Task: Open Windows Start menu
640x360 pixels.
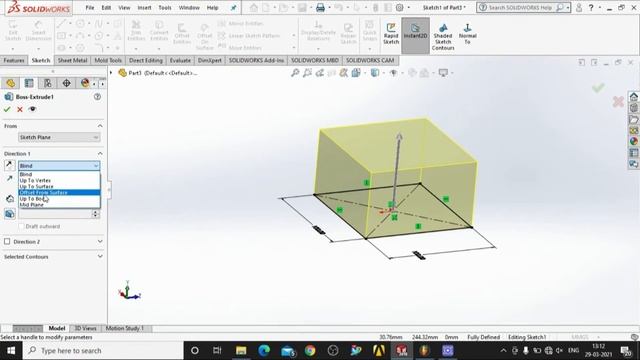Action: coord(11,351)
